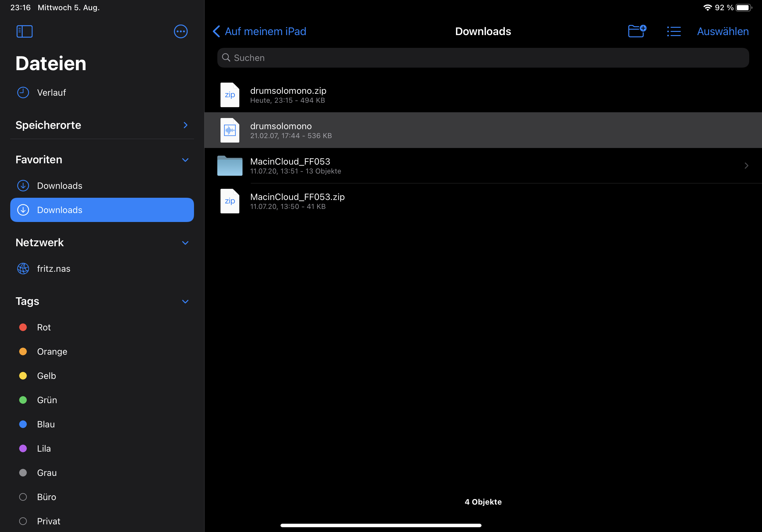The height and width of the screenshot is (532, 762).
Task: Expand Speicherorte section chevron
Action: [185, 125]
